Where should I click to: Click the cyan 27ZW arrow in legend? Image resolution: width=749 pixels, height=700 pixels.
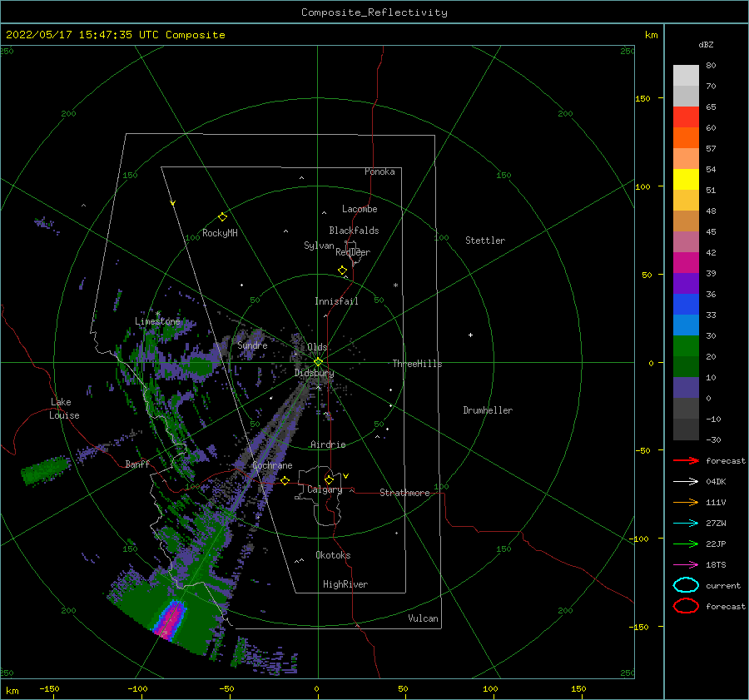[x=686, y=524]
